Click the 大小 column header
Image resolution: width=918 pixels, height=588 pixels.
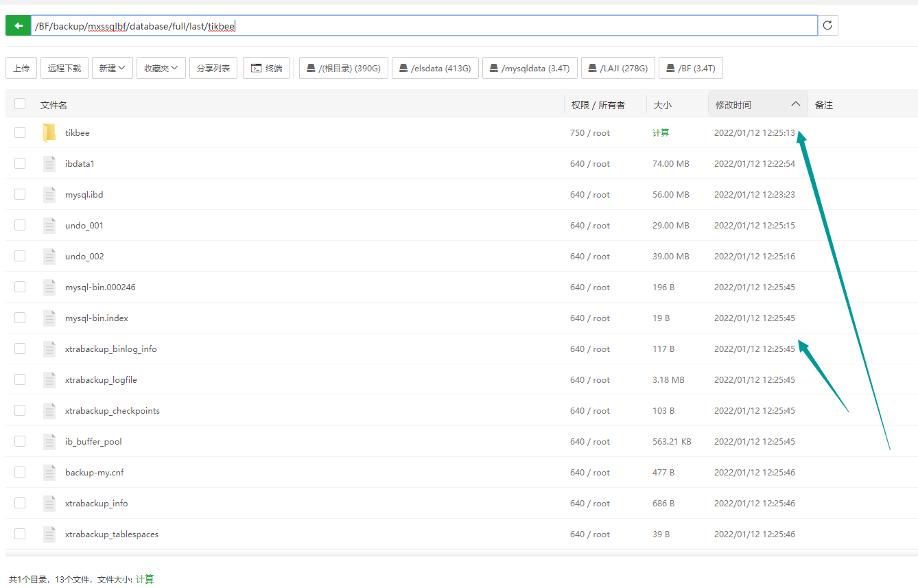[662, 105]
